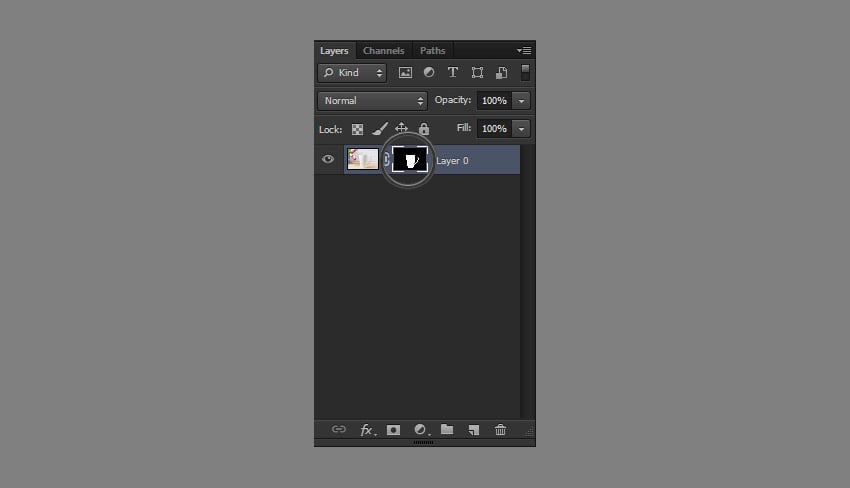Filter for smart objects icon
Viewport: 850px width, 488px height.
click(501, 73)
